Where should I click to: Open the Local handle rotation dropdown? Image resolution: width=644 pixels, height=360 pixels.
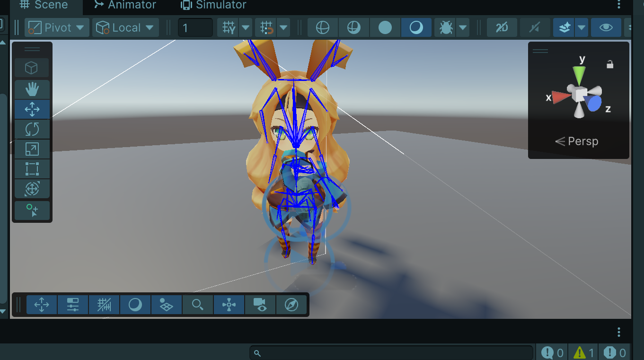click(125, 28)
